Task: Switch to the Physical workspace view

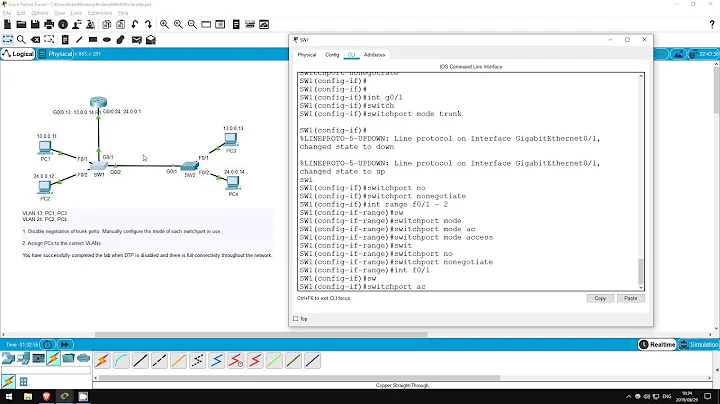Action: coord(56,54)
